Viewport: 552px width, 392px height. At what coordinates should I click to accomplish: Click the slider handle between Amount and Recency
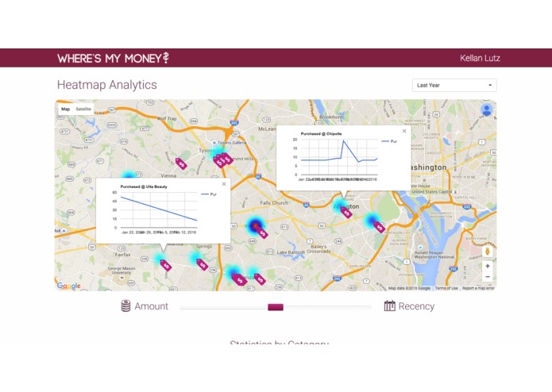(x=276, y=307)
